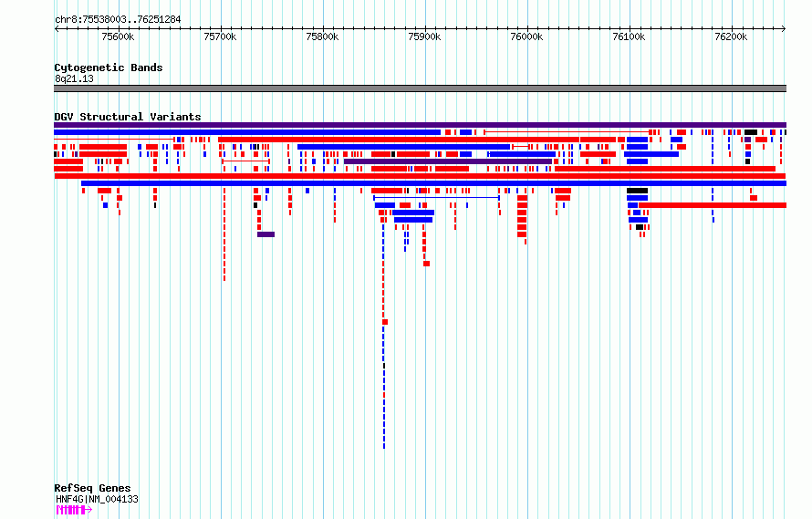
Task: Click the right arrowhead of the coordinate ruler
Action: pos(784,29)
